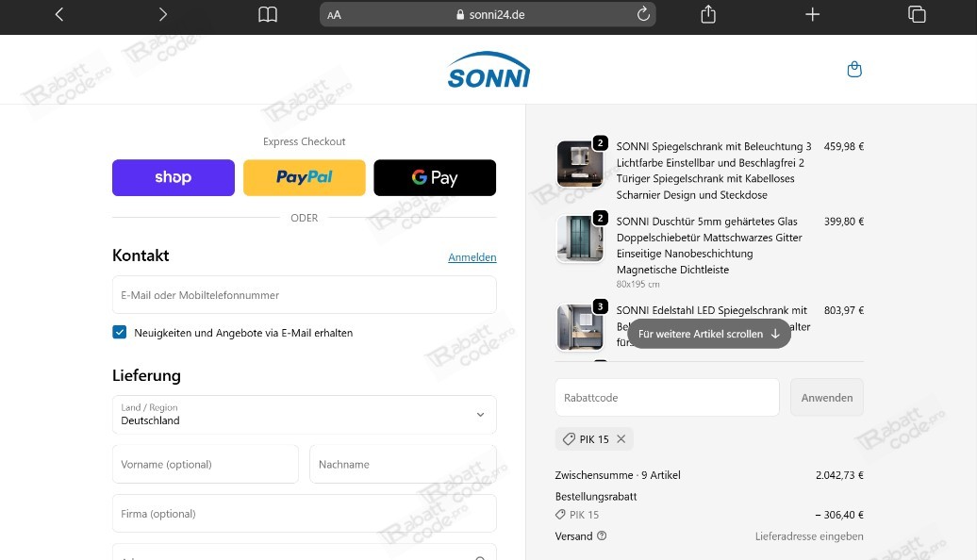Reload the page in address bar
This screenshot has height=560, width=977.
pyautogui.click(x=643, y=14)
